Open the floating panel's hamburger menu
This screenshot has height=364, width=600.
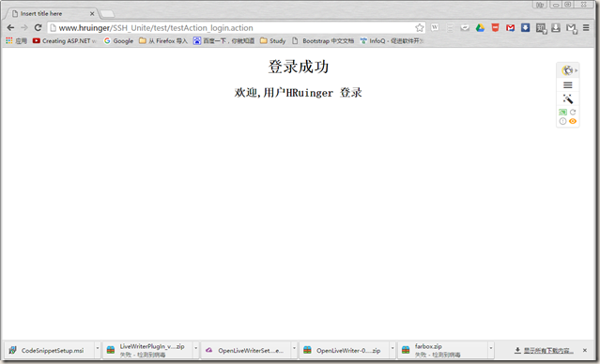click(x=568, y=84)
